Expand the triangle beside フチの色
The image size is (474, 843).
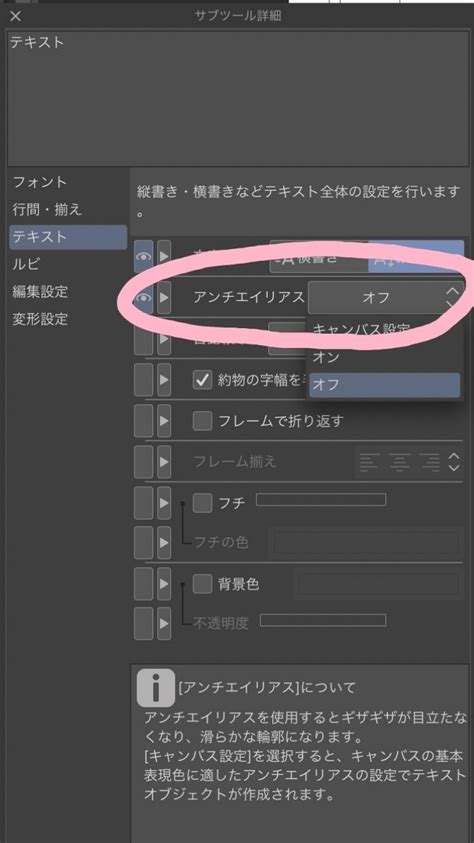click(x=164, y=542)
